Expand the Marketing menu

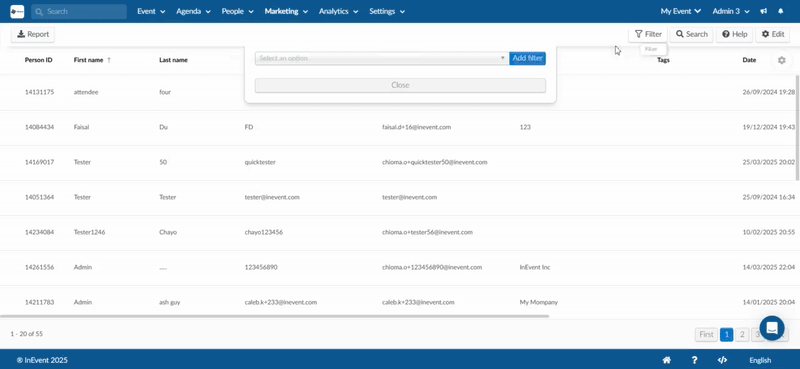[x=286, y=11]
